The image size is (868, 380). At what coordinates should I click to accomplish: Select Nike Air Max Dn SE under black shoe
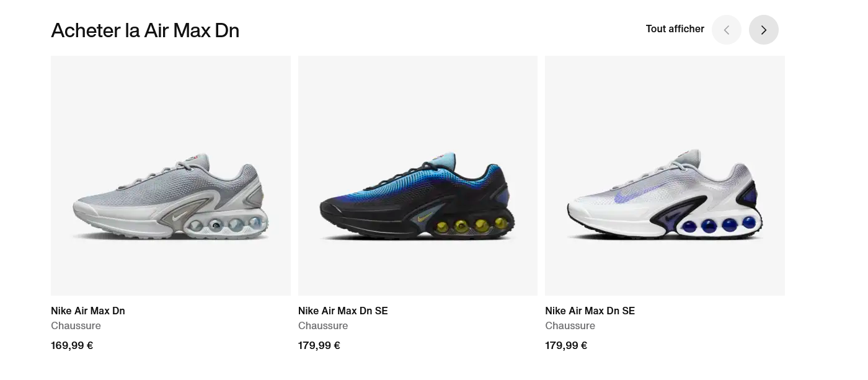click(x=343, y=311)
